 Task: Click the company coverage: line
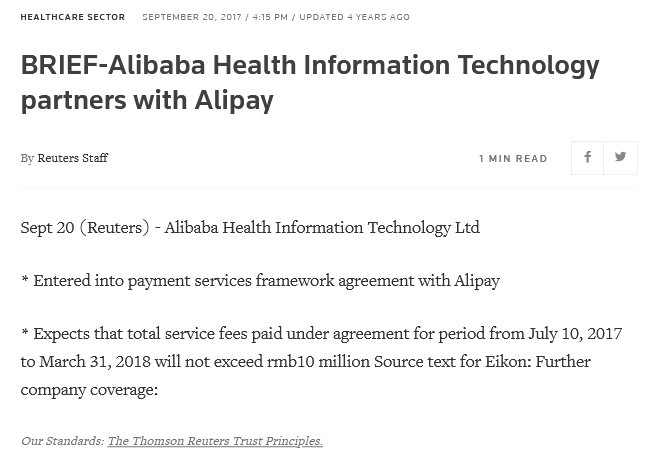(89, 390)
